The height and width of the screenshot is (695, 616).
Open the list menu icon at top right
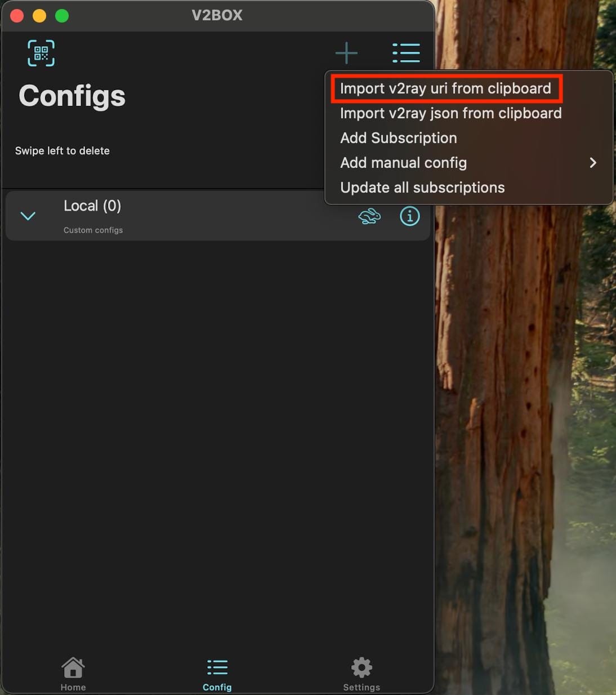(x=406, y=53)
